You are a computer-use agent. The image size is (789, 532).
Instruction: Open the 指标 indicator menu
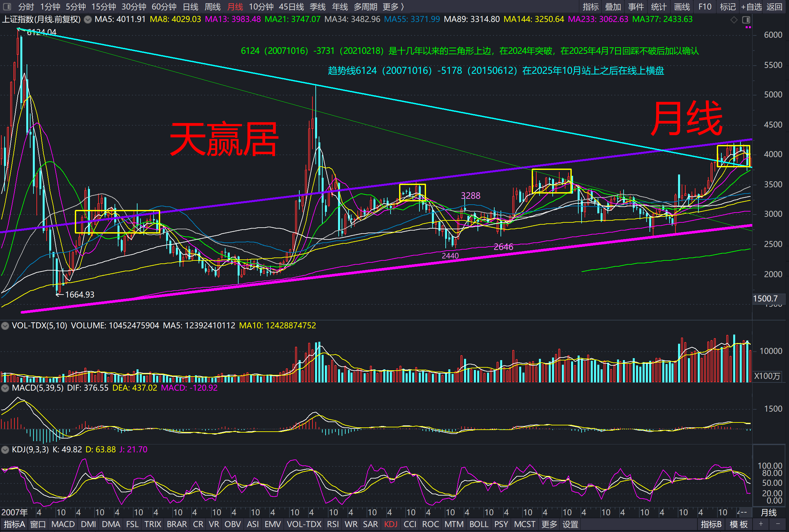click(590, 7)
